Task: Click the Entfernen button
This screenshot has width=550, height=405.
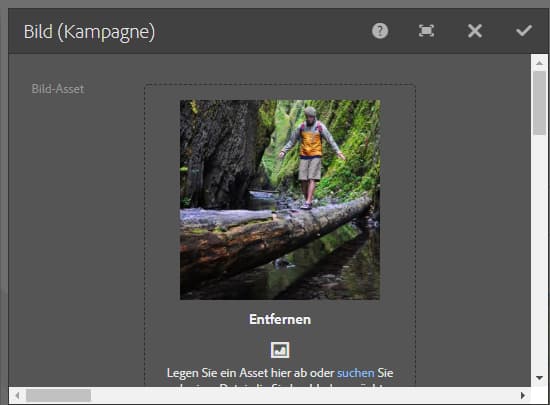Action: (280, 319)
